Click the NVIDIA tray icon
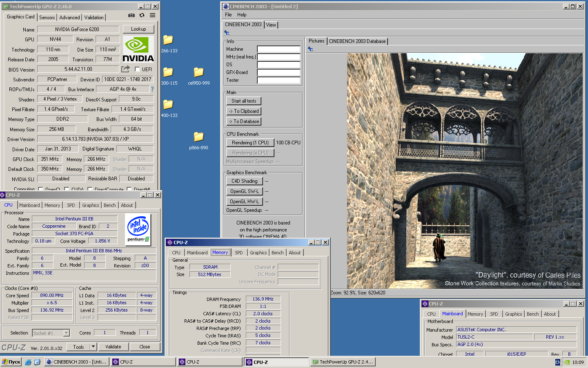This screenshot has width=588, height=368. [x=566, y=362]
